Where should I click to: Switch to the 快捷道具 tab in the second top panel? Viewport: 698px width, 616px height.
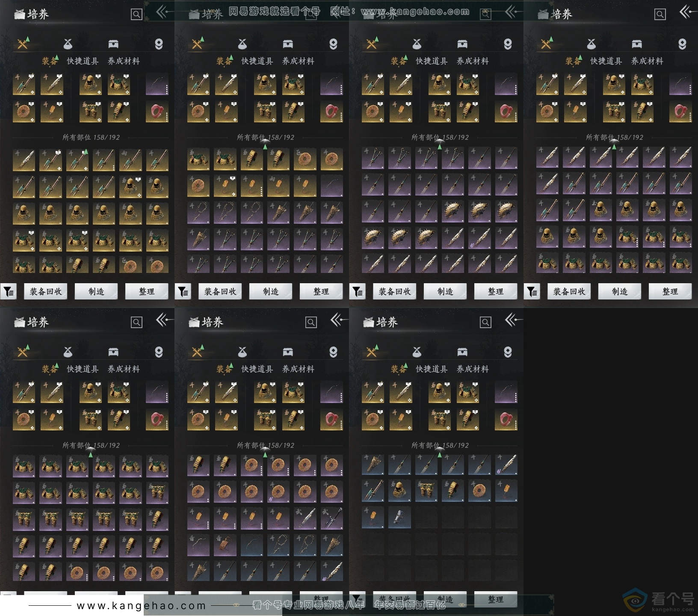(x=257, y=61)
